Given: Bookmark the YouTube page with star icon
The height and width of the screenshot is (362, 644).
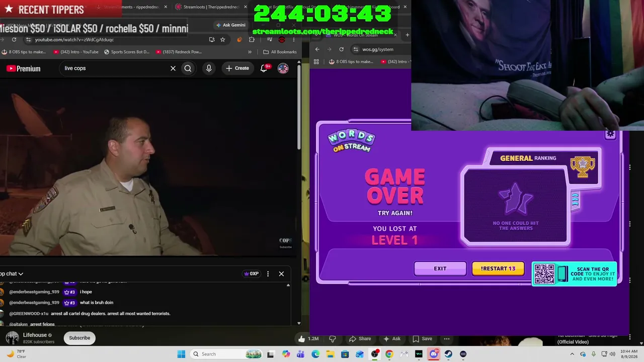Looking at the screenshot, I should coord(222,40).
